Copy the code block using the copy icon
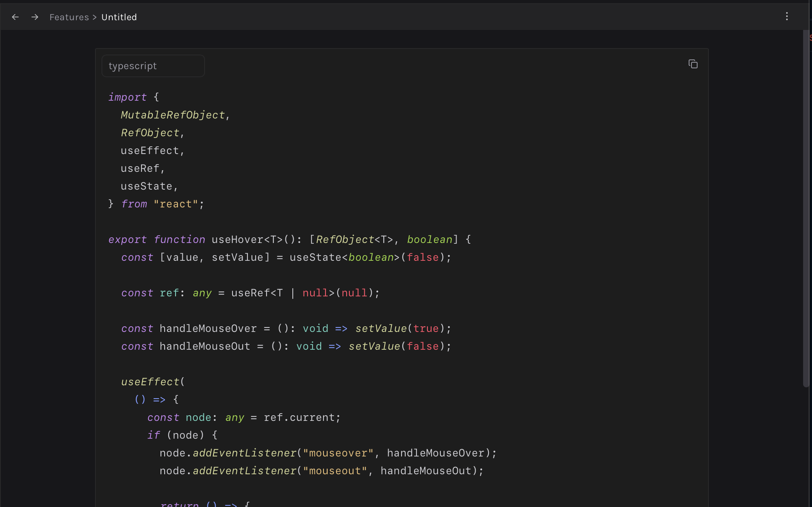Screen dimensions: 812x507 (x=693, y=64)
